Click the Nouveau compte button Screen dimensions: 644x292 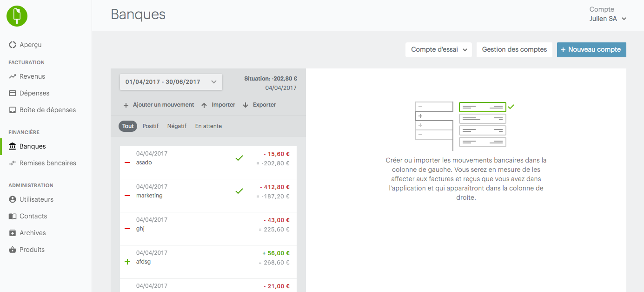591,50
